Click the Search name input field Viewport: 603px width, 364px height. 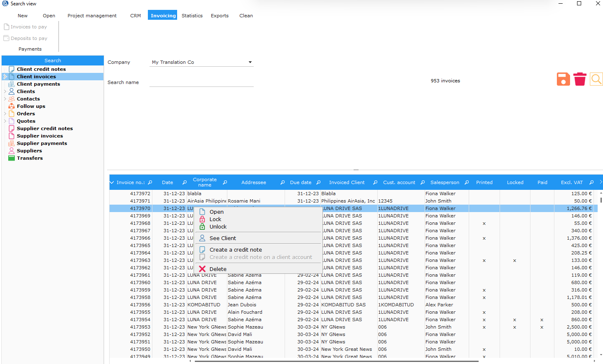(201, 82)
